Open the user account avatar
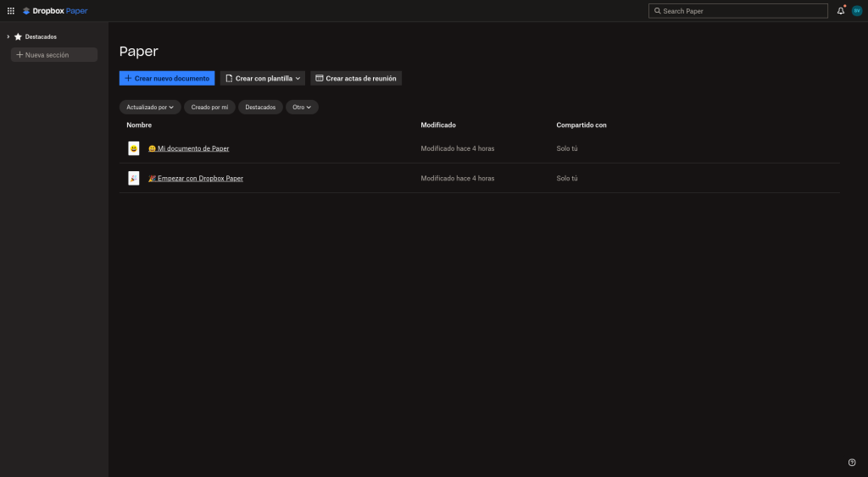Image resolution: width=868 pixels, height=477 pixels. [x=856, y=11]
